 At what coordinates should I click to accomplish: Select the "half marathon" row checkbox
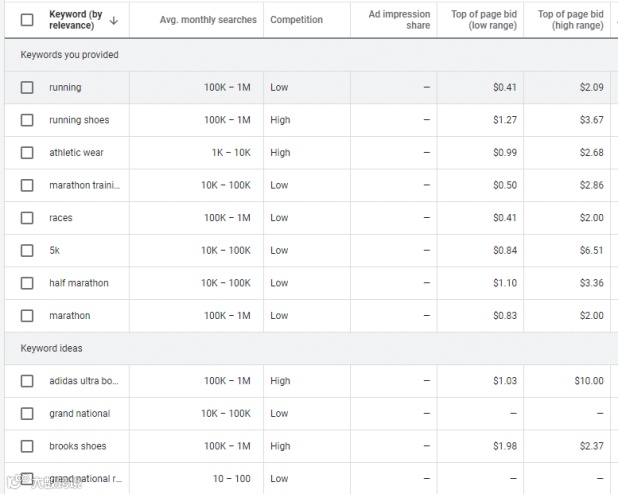point(27,283)
